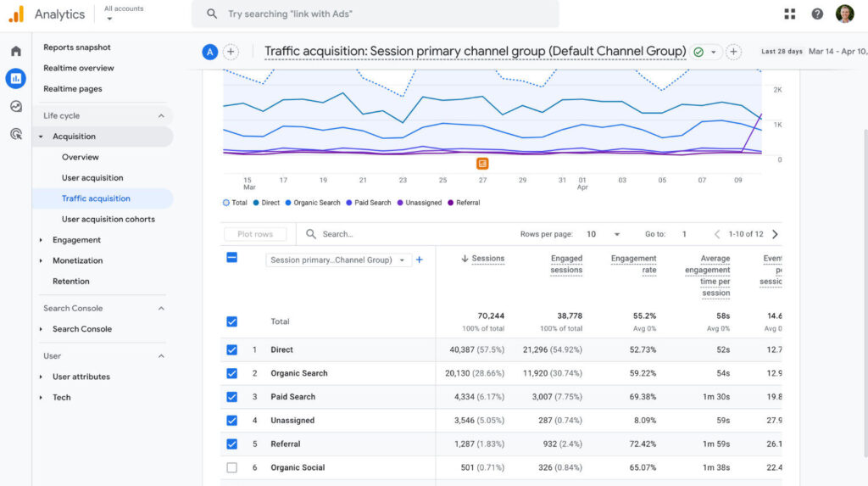This screenshot has width=868, height=486.
Task: Open Reports snapshot
Action: 77,47
